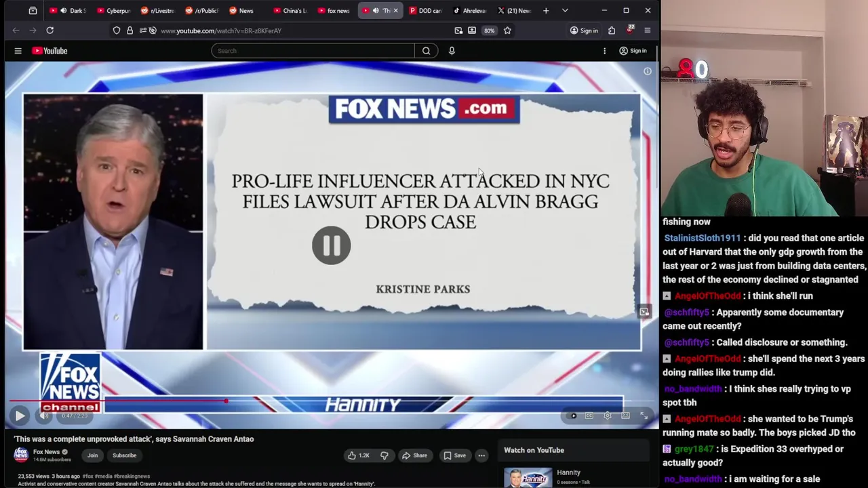Click the #fox hashtag link

pos(87,476)
